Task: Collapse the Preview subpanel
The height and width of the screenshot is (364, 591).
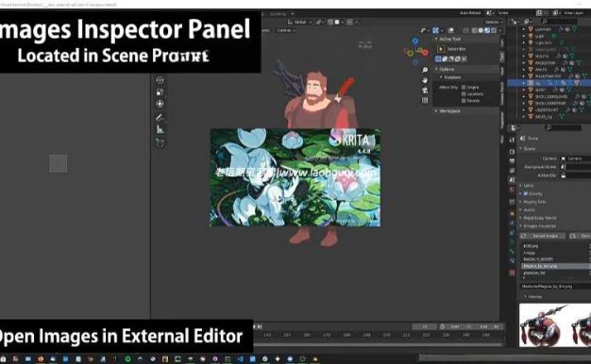Action: [x=534, y=297]
